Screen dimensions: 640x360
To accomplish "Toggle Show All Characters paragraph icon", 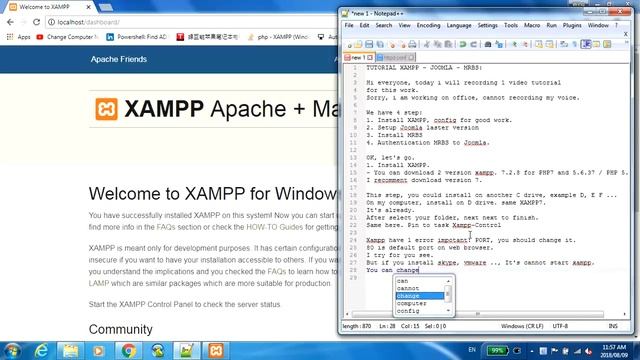I will pyautogui.click(x=575, y=44).
